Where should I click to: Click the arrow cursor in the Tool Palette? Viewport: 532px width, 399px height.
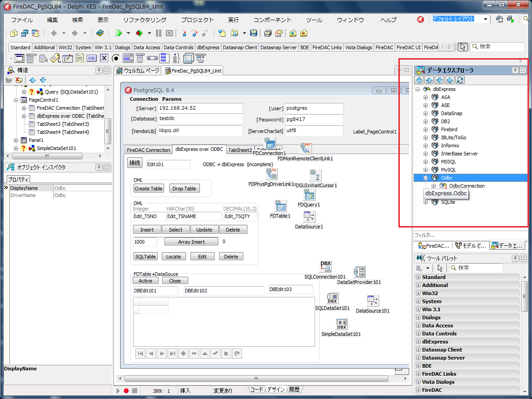point(440,268)
